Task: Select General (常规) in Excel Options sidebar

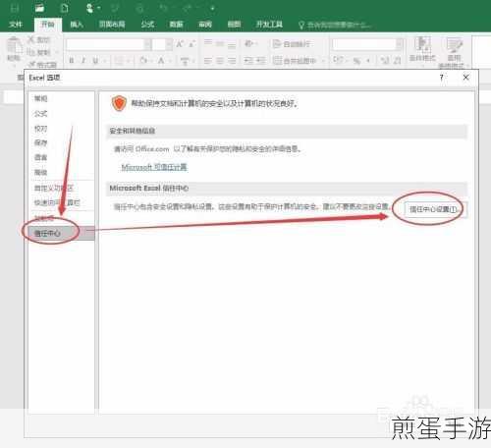Action: (x=41, y=98)
